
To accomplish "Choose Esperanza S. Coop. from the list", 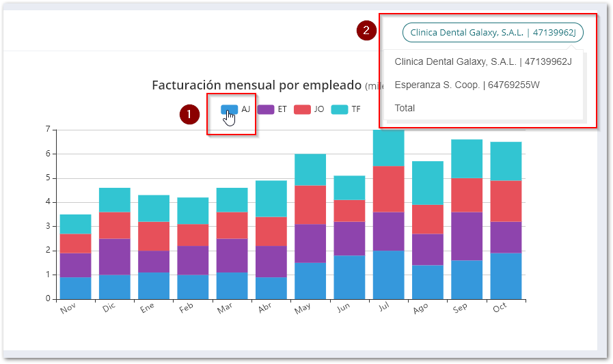I will coord(467,85).
